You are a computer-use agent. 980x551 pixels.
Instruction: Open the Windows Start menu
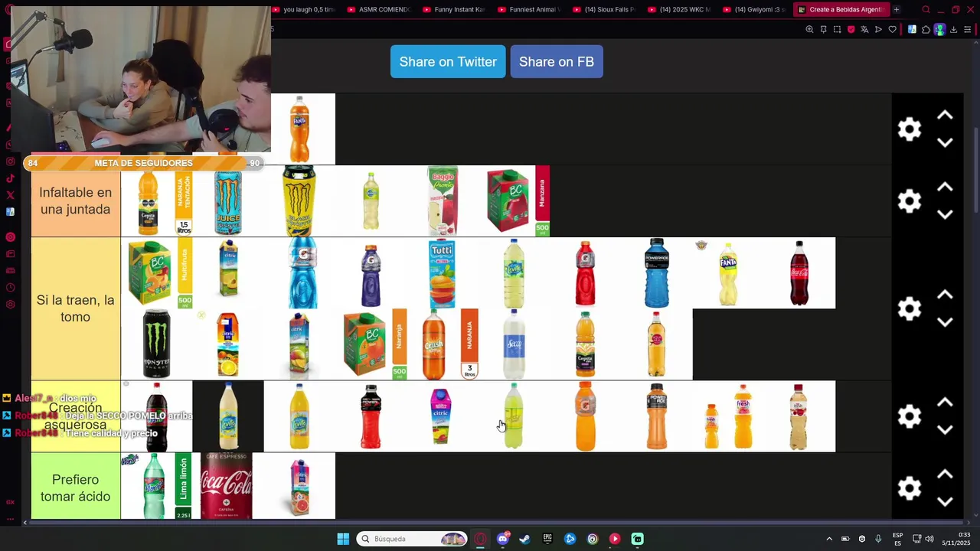[x=343, y=539]
